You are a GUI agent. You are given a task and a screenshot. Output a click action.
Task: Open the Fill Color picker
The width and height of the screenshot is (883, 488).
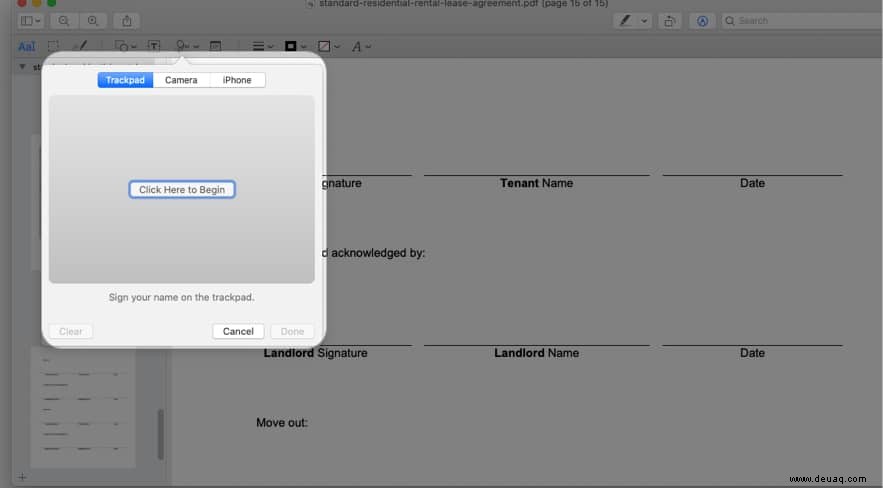[328, 46]
